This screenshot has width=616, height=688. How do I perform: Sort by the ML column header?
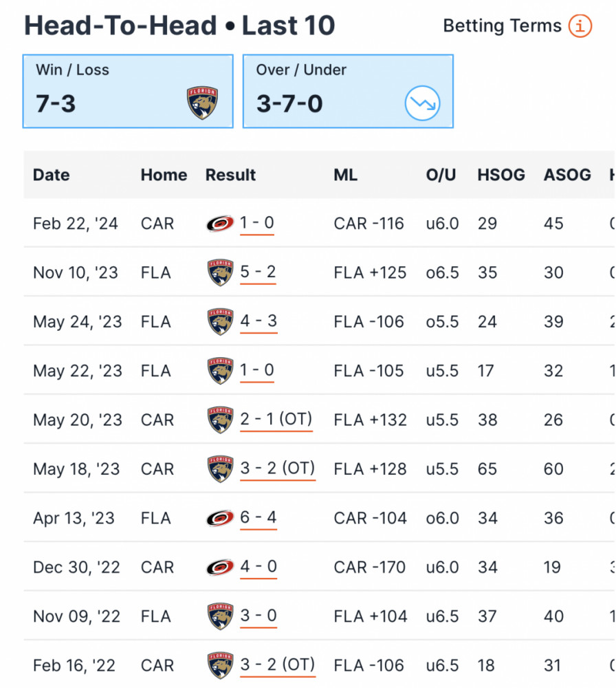(x=346, y=175)
